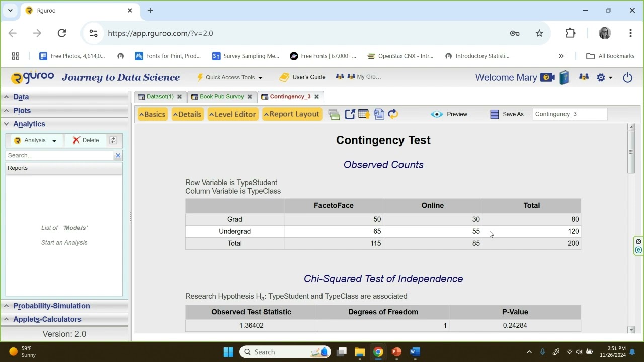The height and width of the screenshot is (362, 644).
Task: Open the video camera tutorial icon
Action: [547, 77]
